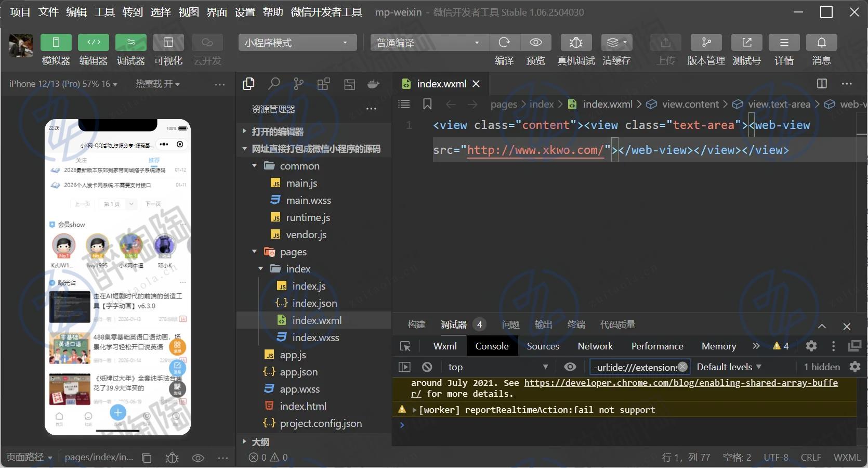
Task: Open 版本管理 version control icon
Action: [706, 43]
